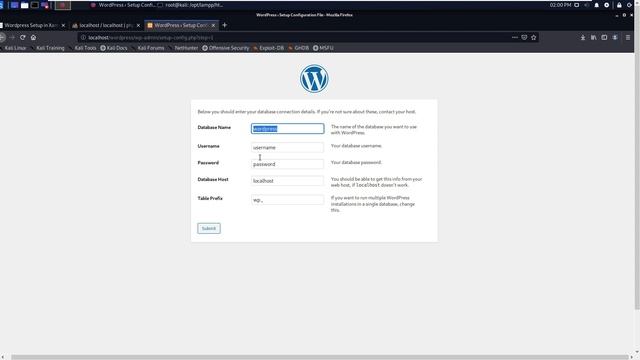Switch to localhost / localhost tab
Image resolution: width=640 pixels, height=360 pixels.
105,25
